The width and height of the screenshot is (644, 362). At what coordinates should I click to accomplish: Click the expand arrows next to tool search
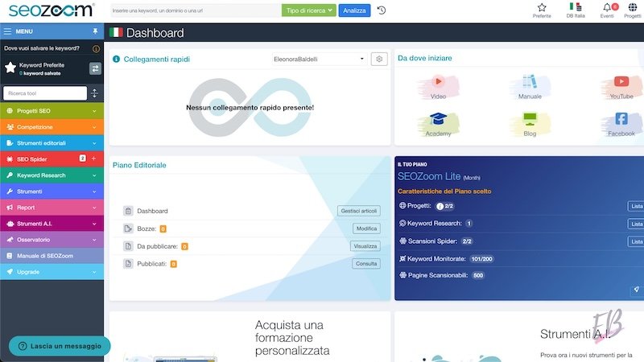pyautogui.click(x=94, y=93)
